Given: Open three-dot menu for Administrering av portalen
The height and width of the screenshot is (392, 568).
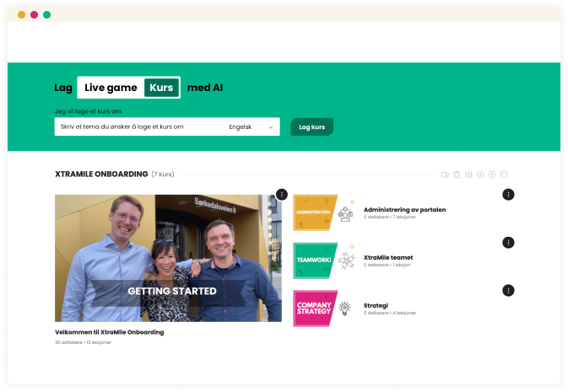Looking at the screenshot, I should 508,195.
